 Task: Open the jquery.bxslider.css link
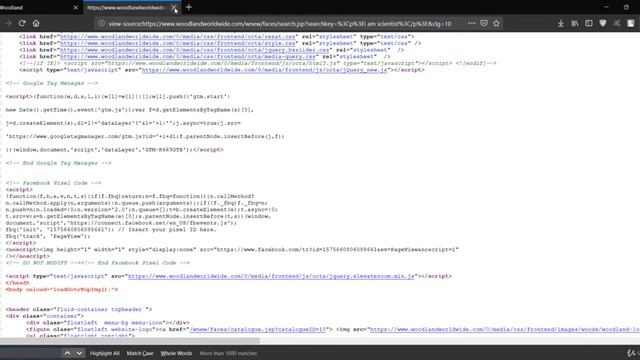tap(194, 50)
